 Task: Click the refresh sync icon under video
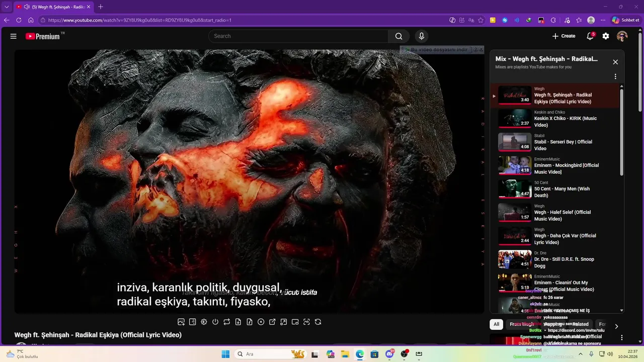(x=318, y=322)
